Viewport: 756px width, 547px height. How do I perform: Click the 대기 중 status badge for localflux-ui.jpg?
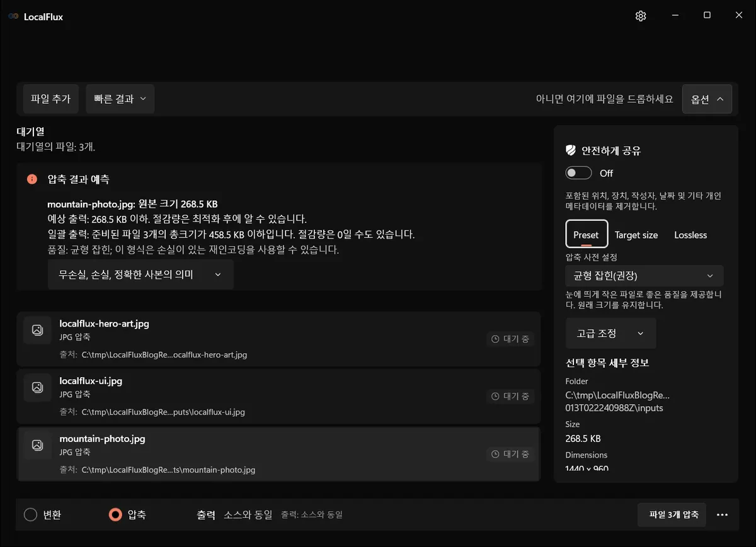tap(511, 396)
